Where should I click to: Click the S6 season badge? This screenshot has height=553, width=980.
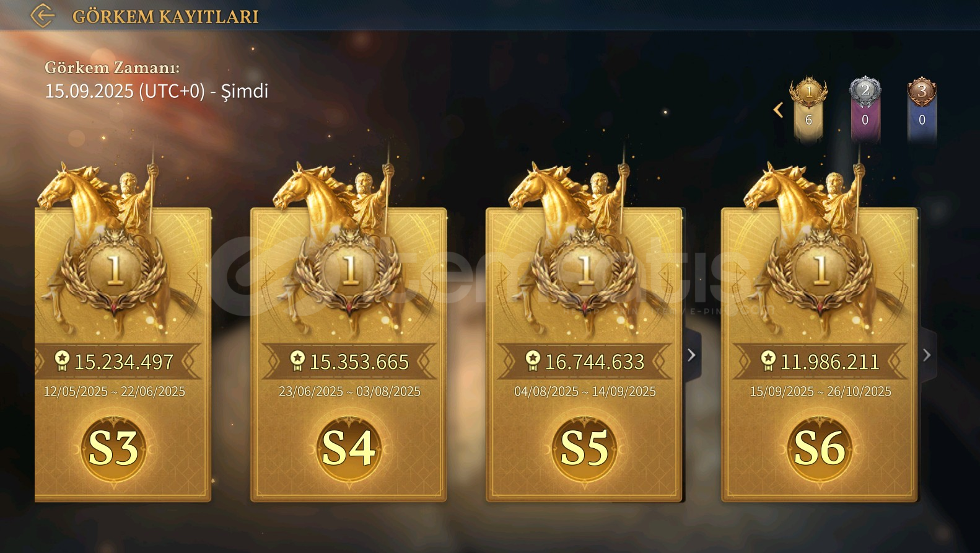click(x=820, y=448)
